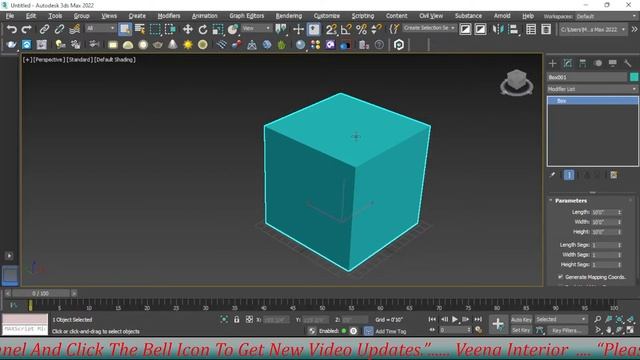
Task: Click the Zoom magnifier navigation icon
Action: (598, 319)
